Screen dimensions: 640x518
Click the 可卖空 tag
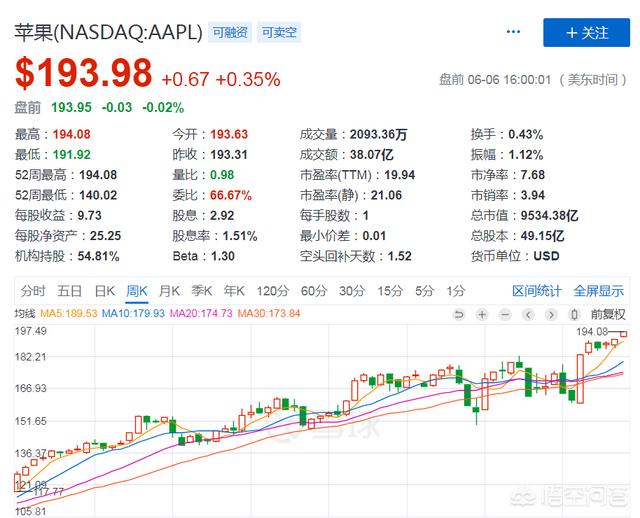point(279,32)
